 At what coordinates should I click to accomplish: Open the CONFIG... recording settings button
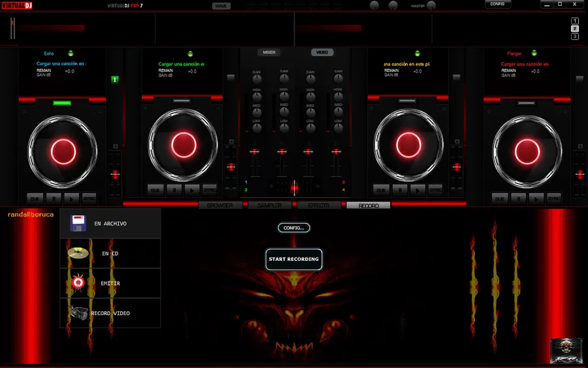(293, 227)
